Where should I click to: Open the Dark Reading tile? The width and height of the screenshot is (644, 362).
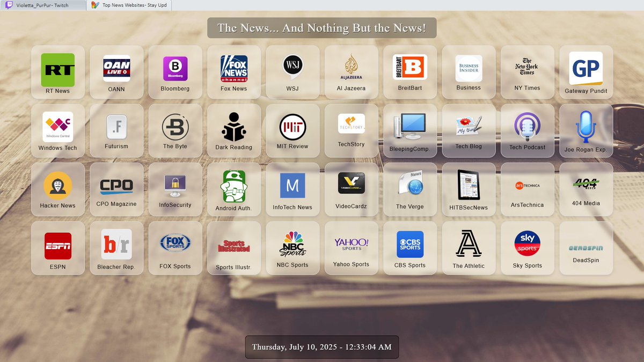tap(234, 131)
